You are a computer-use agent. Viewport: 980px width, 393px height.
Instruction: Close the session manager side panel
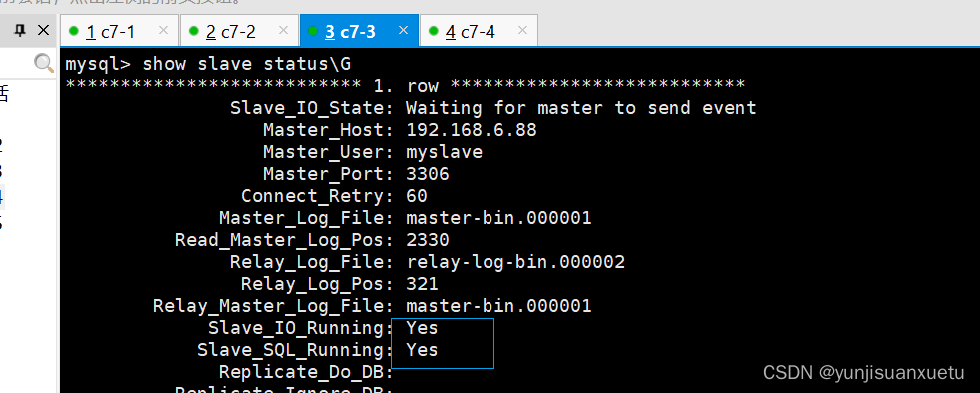pyautogui.click(x=43, y=30)
